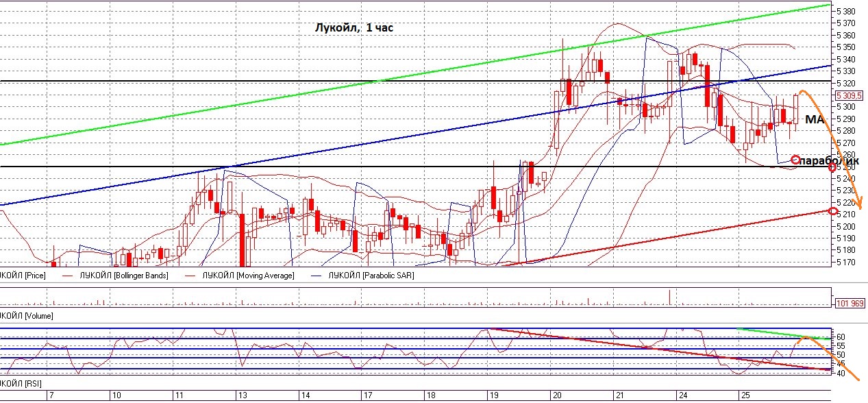Click the 5 200 price axis label

coord(847,227)
